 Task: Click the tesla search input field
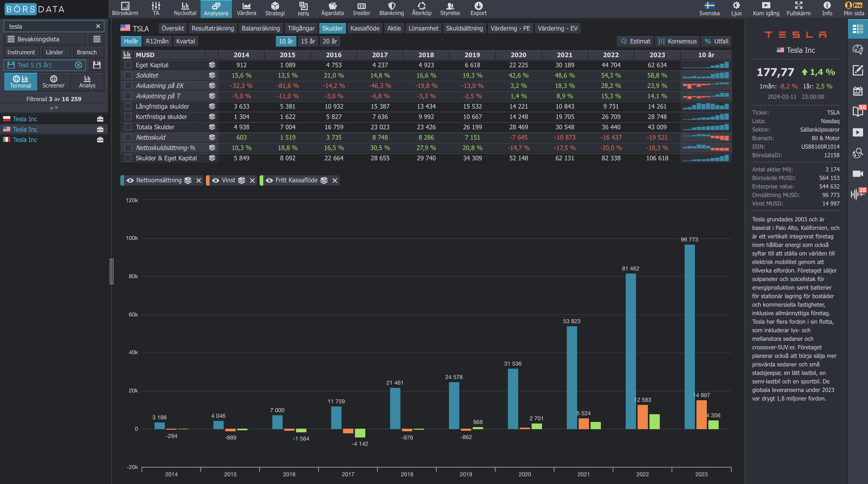(x=51, y=26)
